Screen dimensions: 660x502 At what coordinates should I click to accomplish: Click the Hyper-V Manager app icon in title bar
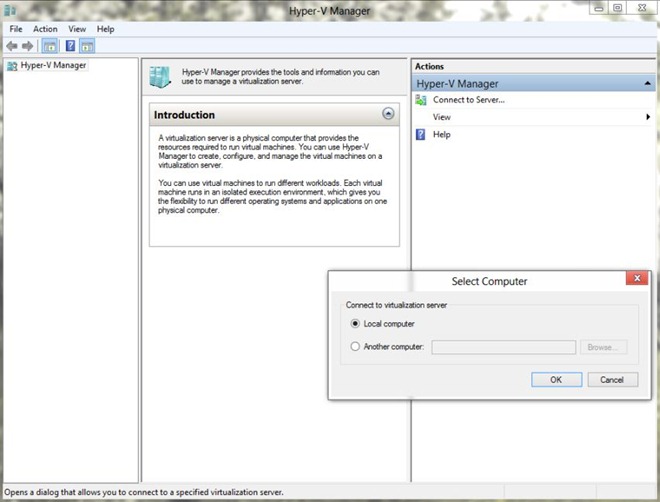coord(10,10)
